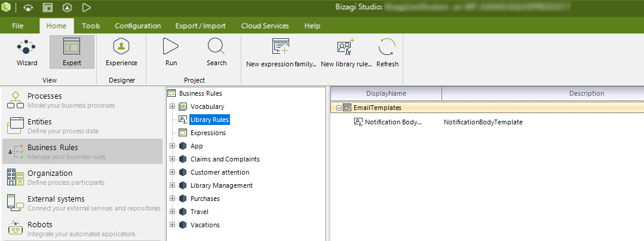Viewport: 644px width, 241px height.
Task: Select Vacations in the tree
Action: click(x=205, y=225)
